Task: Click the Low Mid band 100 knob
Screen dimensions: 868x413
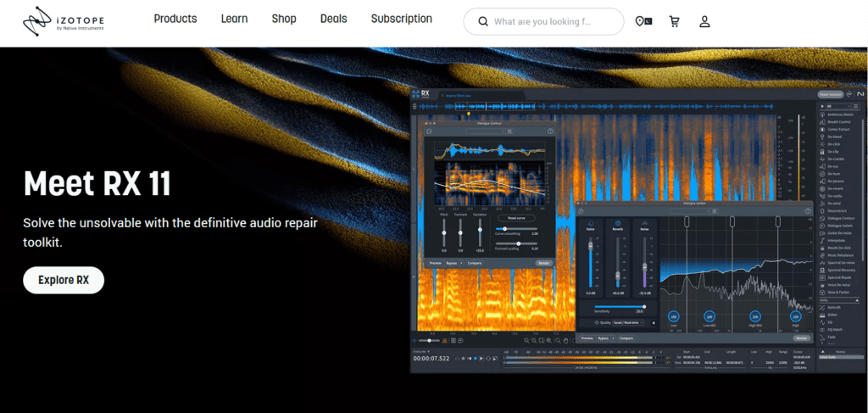Action: (709, 316)
